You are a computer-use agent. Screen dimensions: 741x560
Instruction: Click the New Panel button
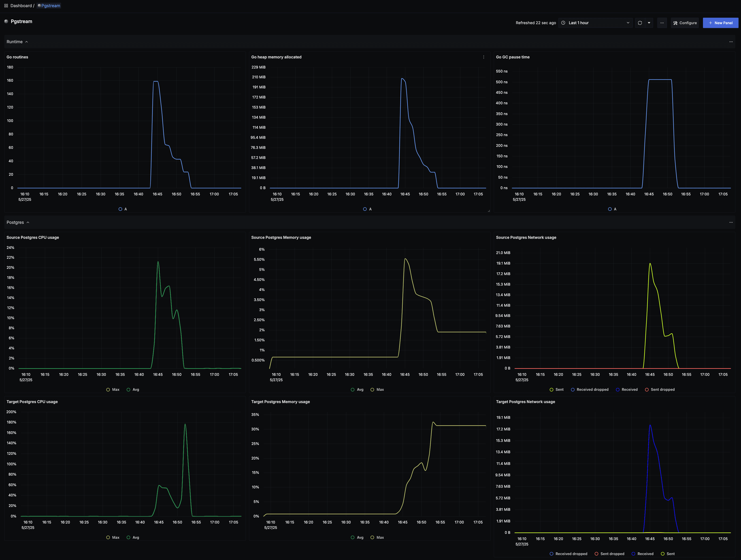(720, 23)
